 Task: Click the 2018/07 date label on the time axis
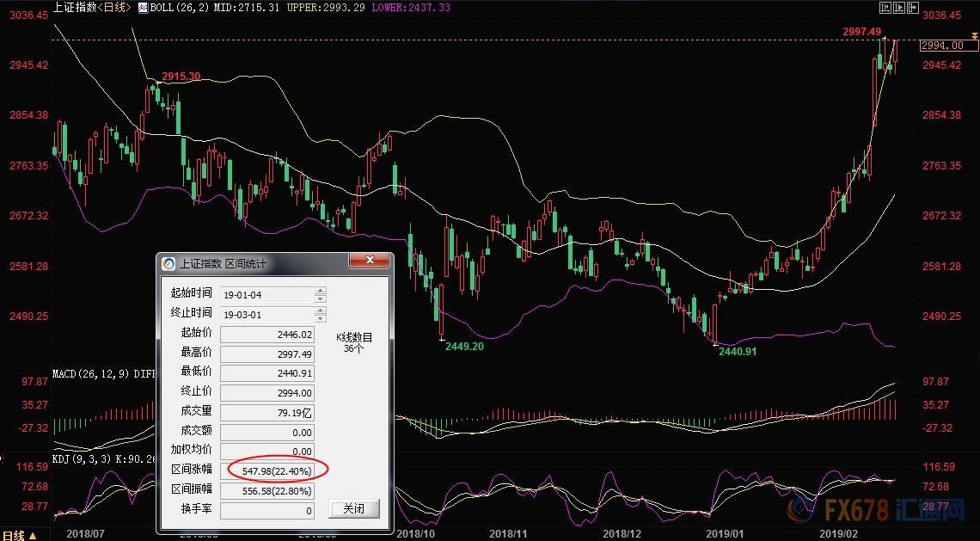click(85, 534)
